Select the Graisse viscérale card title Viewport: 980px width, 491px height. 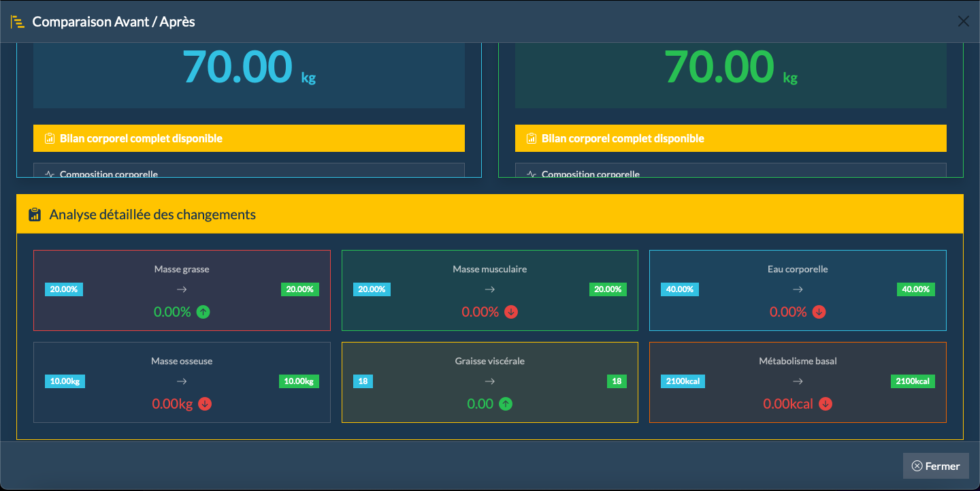[489, 361]
